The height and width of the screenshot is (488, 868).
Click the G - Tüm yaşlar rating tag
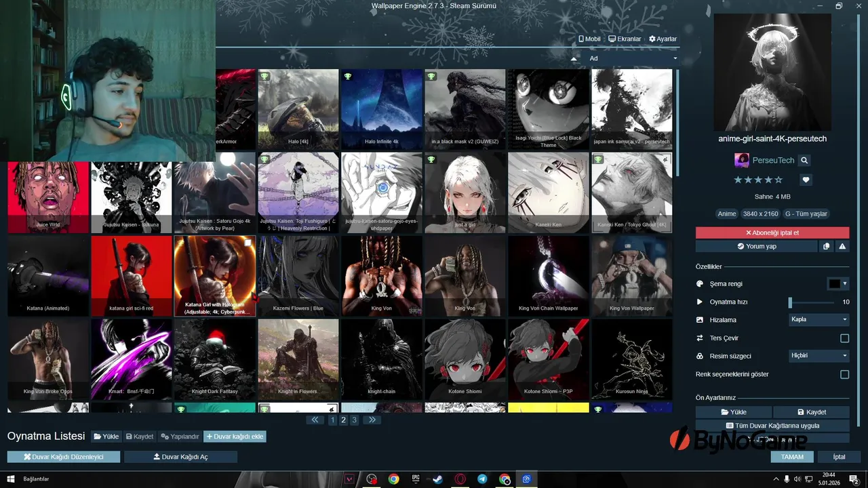point(806,214)
